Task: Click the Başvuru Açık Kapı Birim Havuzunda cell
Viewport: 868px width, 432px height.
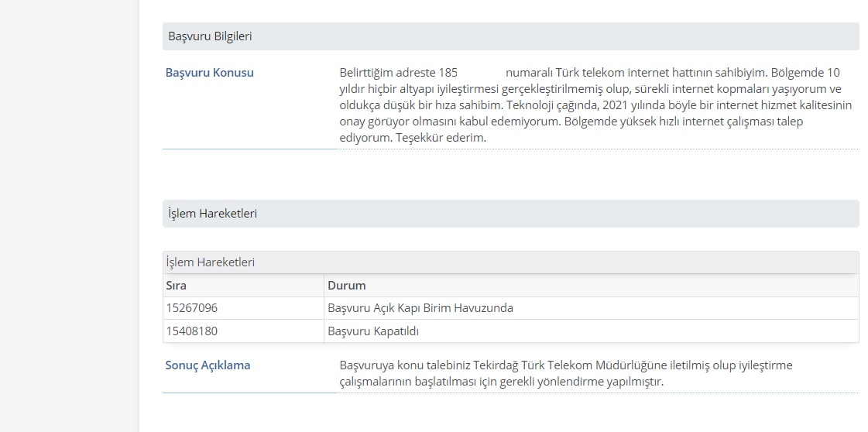Action: pyautogui.click(x=420, y=308)
